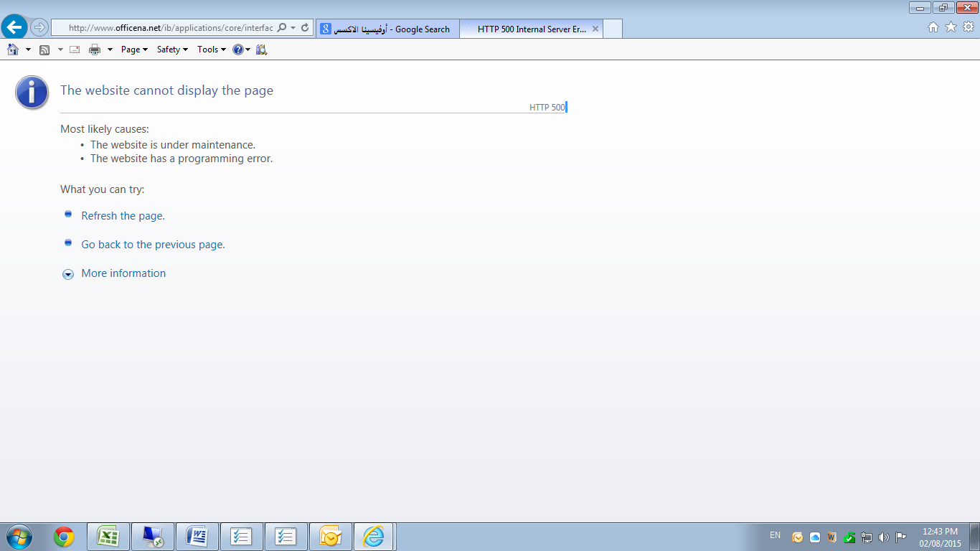
Task: Open Google Chrome from the taskbar
Action: click(x=64, y=537)
